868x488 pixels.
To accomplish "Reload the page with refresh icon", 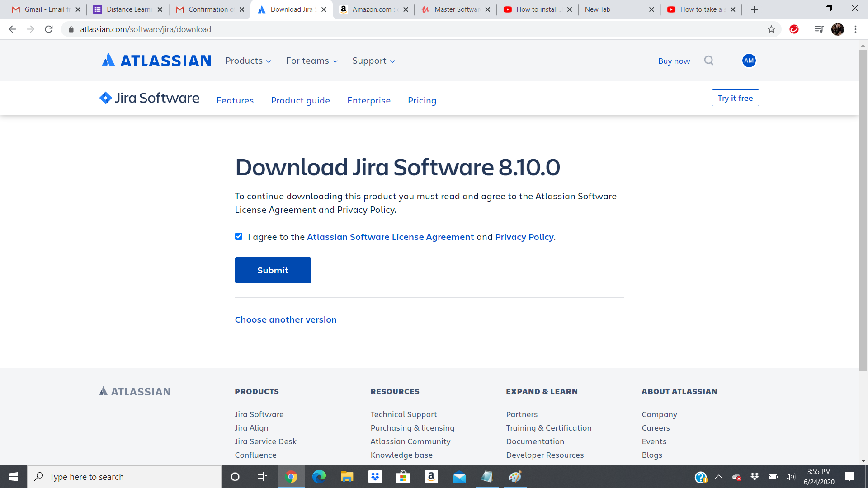I will (49, 29).
